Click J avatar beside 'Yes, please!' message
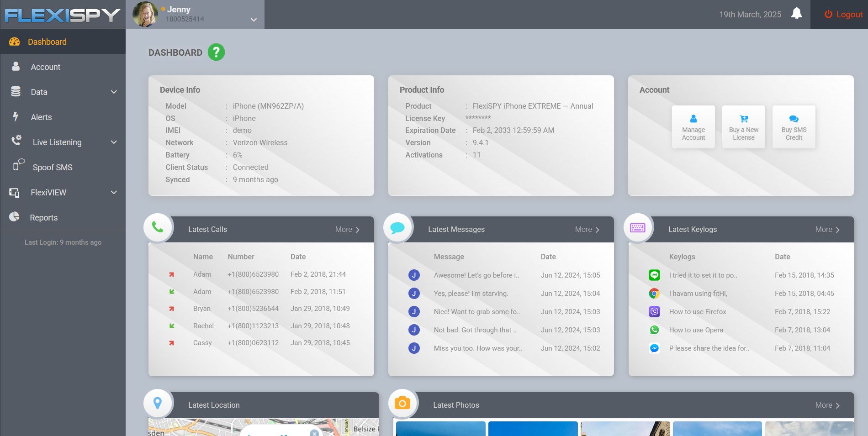This screenshot has width=868, height=436. (x=414, y=293)
